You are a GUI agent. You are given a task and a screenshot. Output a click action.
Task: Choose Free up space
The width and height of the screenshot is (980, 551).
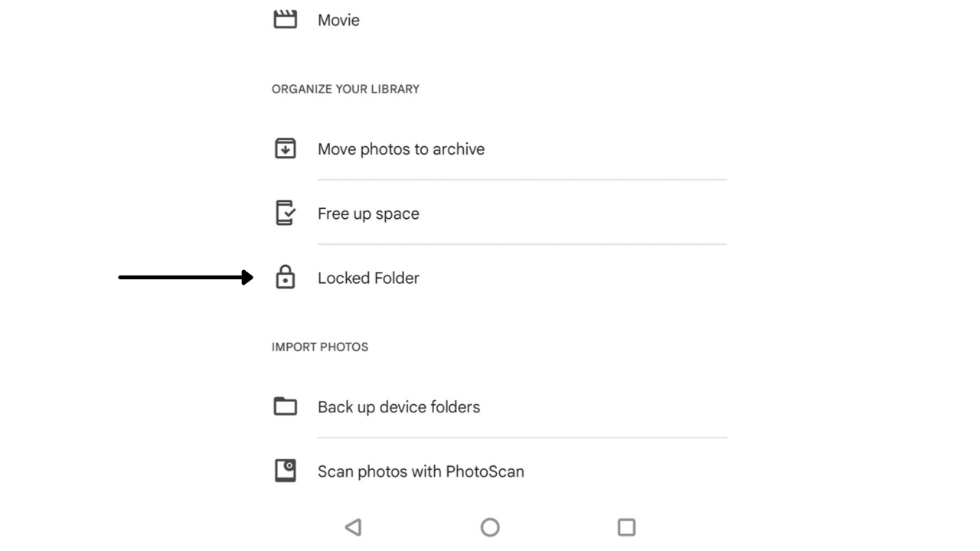pyautogui.click(x=499, y=213)
